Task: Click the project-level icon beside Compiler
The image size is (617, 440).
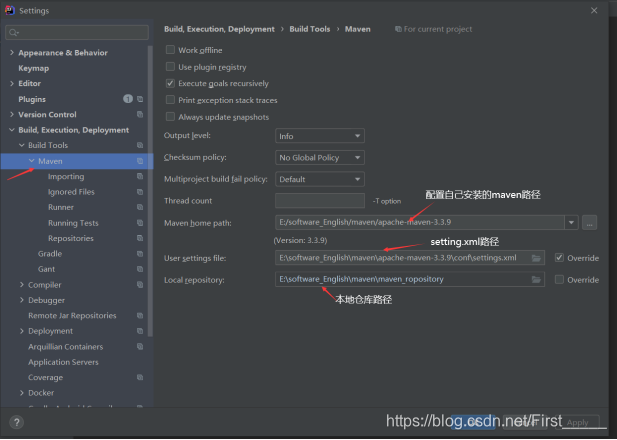Action: pos(140,285)
